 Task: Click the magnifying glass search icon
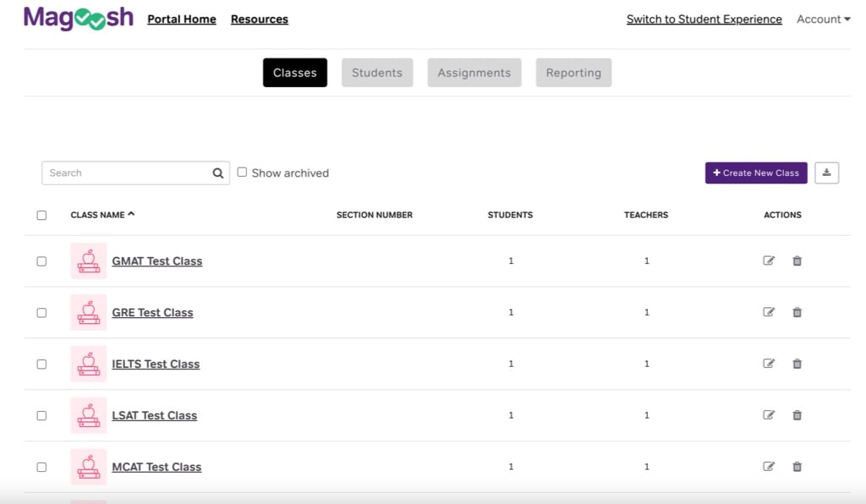(x=218, y=173)
